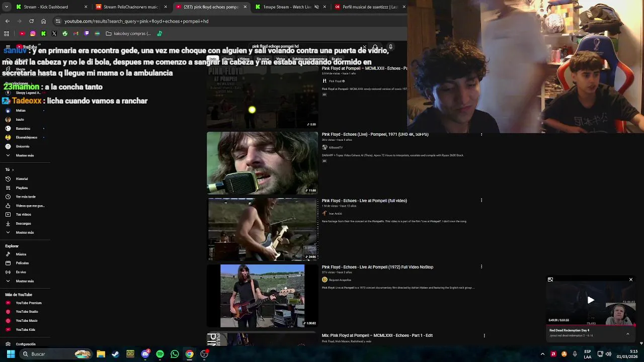Expand Mostrar más below Descargas
Screen dimensions: 644x362
tap(25, 233)
